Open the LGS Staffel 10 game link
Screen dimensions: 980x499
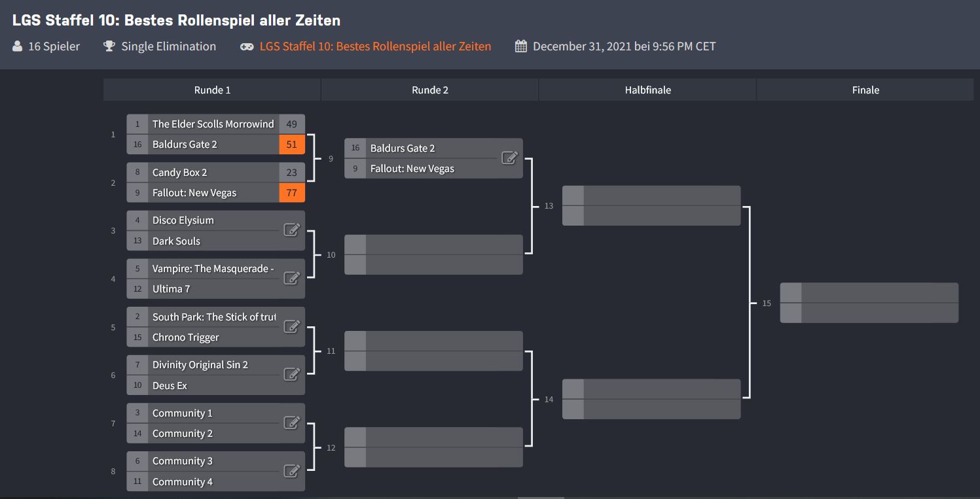pos(375,46)
